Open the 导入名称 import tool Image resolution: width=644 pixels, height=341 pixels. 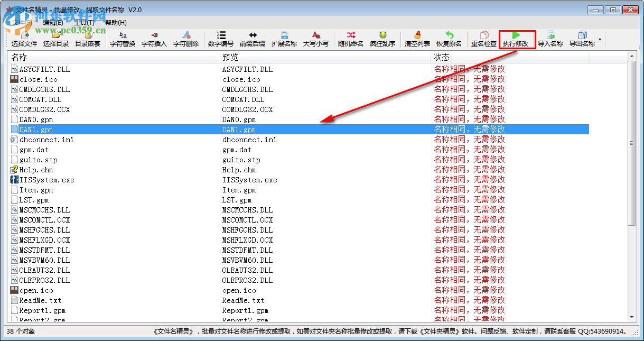pyautogui.click(x=550, y=39)
